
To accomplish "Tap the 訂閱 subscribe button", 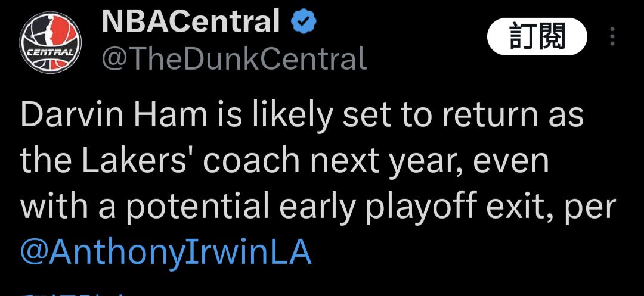I will tap(537, 36).
